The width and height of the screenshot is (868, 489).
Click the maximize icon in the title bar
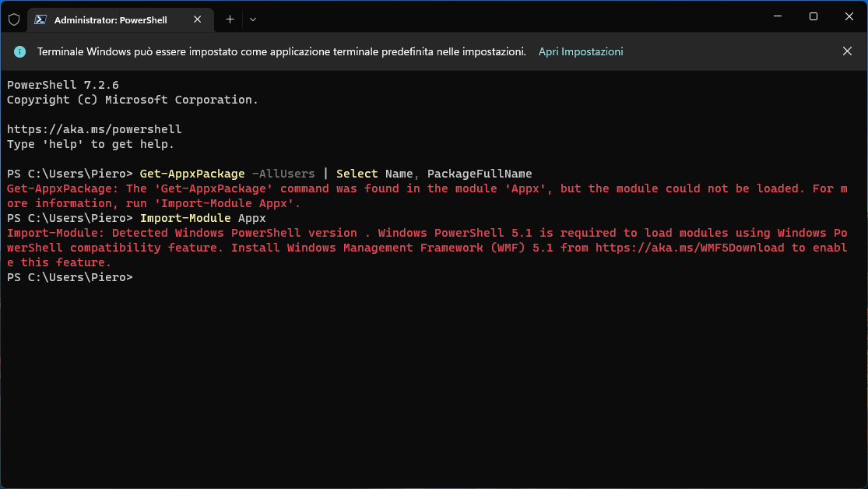tap(813, 16)
